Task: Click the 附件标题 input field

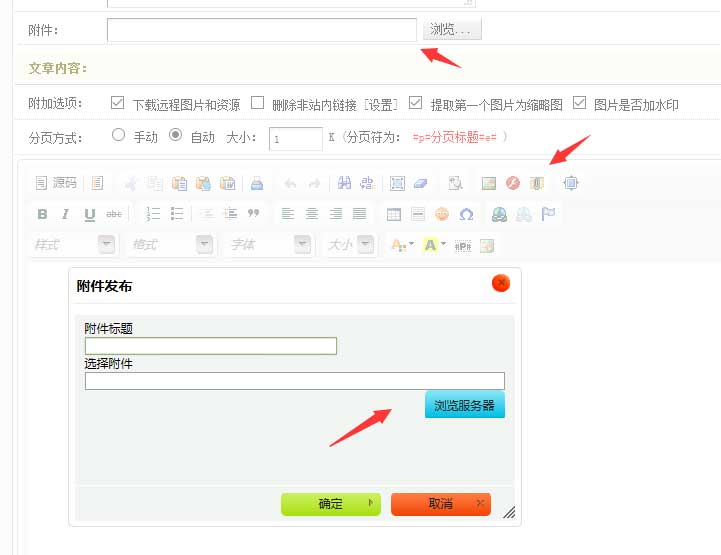Action: pos(211,346)
